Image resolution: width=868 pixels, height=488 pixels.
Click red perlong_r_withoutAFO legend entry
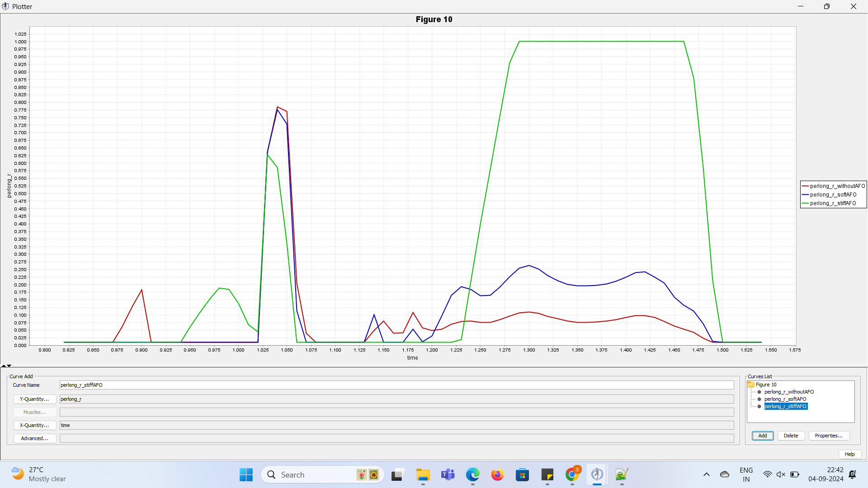833,186
